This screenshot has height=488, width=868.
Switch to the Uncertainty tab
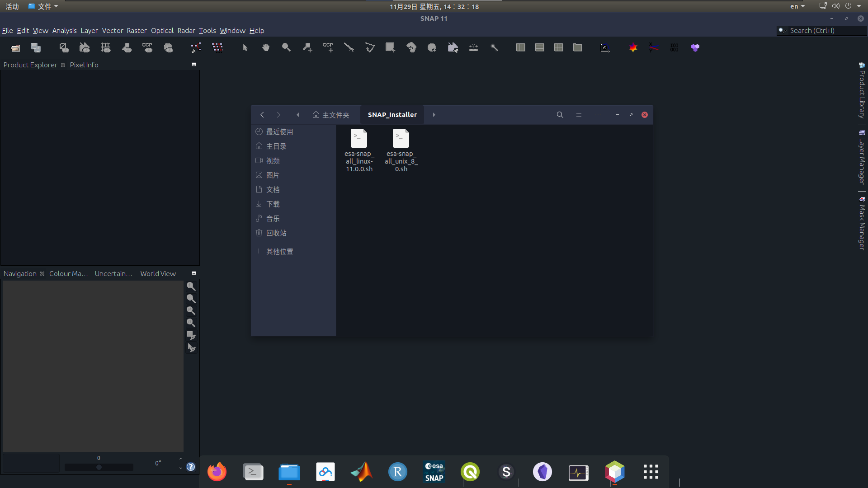point(113,274)
